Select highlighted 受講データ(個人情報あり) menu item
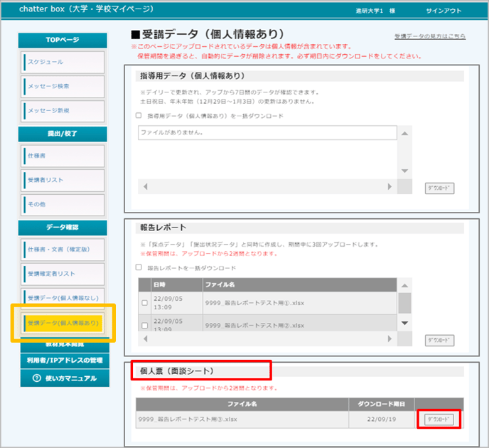This screenshot has width=489, height=448. (63, 323)
